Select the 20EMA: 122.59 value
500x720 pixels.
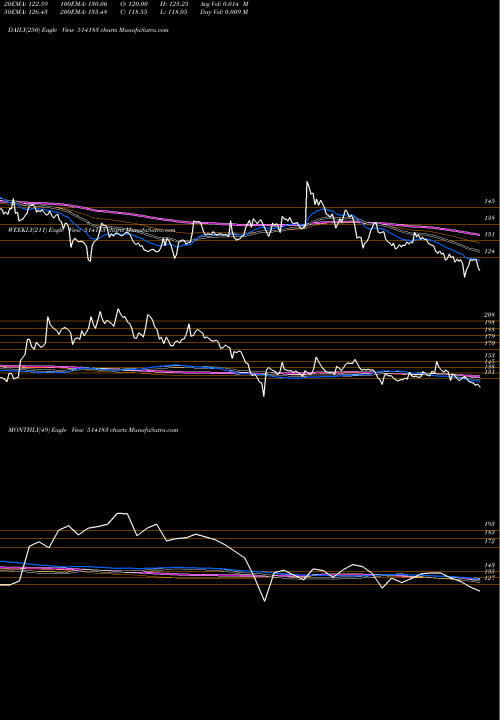tap(25, 4)
